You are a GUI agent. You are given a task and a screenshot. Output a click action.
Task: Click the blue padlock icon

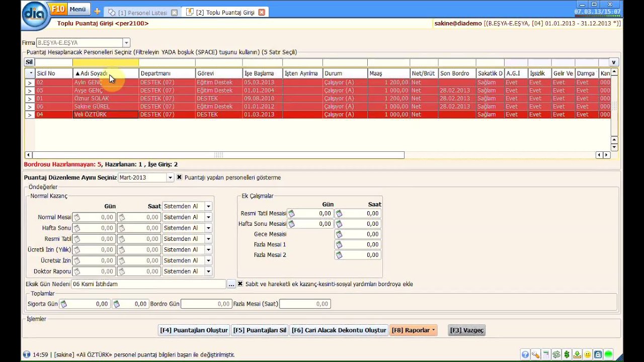point(598,354)
